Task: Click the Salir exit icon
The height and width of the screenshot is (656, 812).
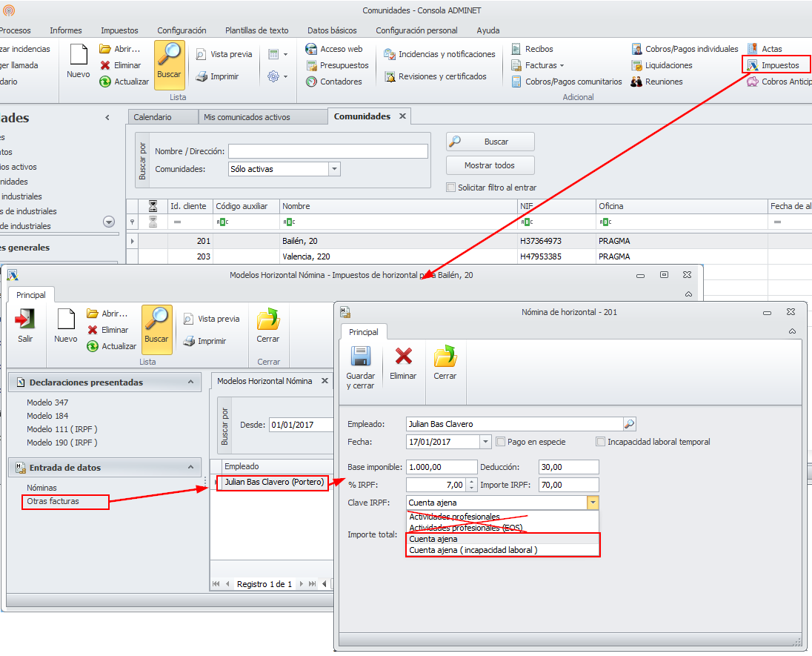Action: (x=25, y=319)
